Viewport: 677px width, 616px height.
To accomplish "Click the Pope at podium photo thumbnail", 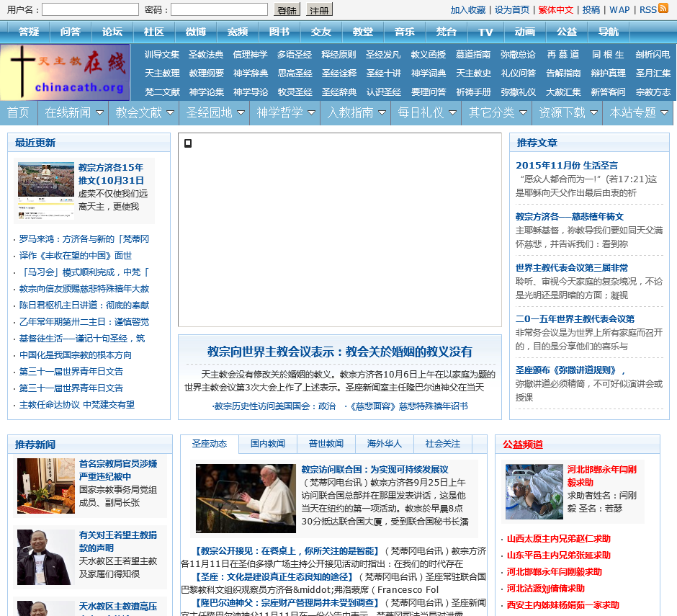I will click(x=246, y=499).
